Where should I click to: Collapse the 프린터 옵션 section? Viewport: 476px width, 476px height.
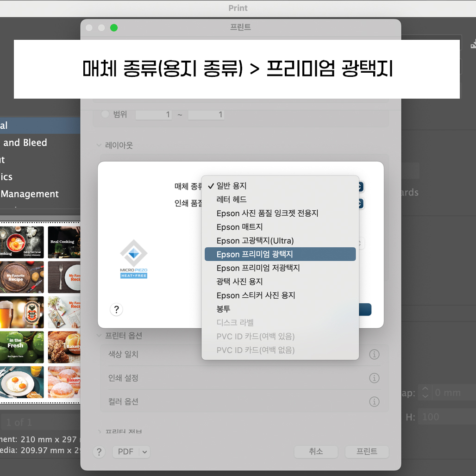99,335
